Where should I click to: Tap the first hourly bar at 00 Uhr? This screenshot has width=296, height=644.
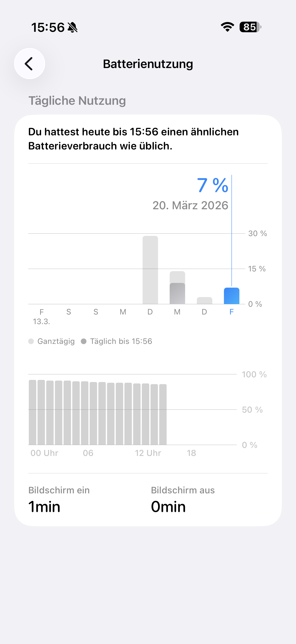(32, 412)
